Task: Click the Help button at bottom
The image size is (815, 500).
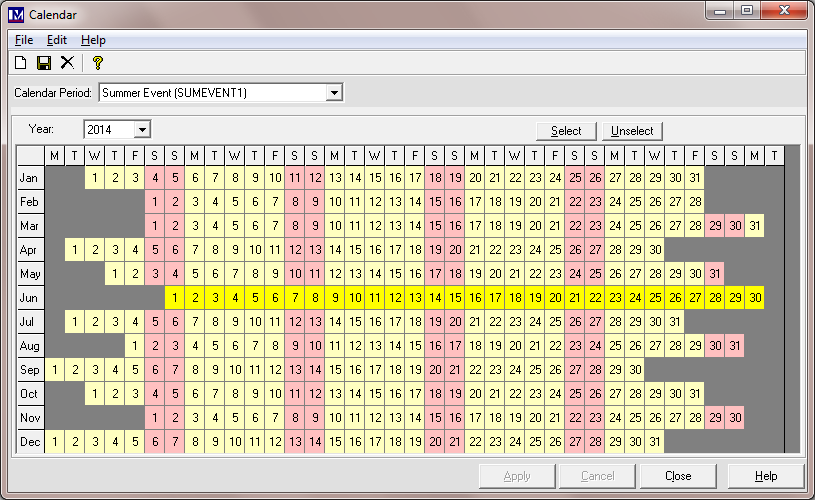Action: click(766, 476)
